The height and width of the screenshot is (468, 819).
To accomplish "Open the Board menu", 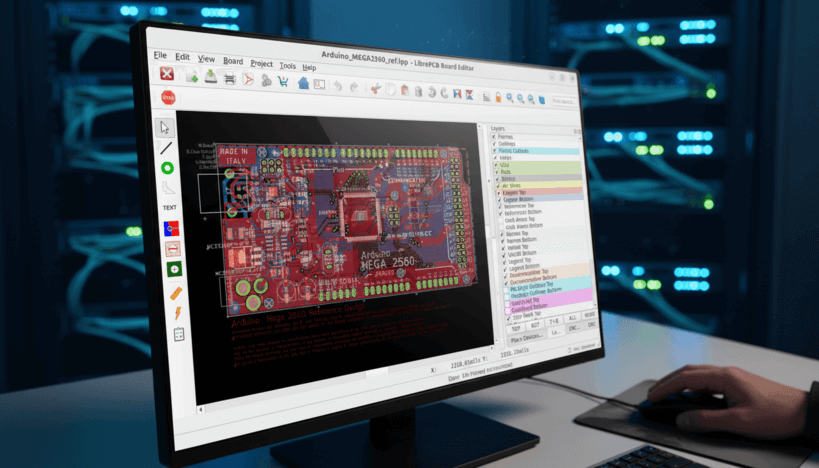I will tap(232, 61).
